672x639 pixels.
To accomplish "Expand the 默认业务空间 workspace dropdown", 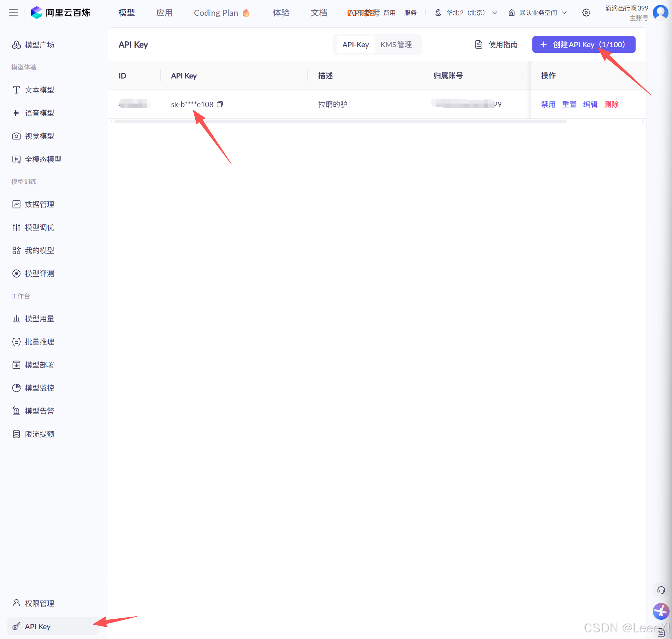I will point(538,13).
